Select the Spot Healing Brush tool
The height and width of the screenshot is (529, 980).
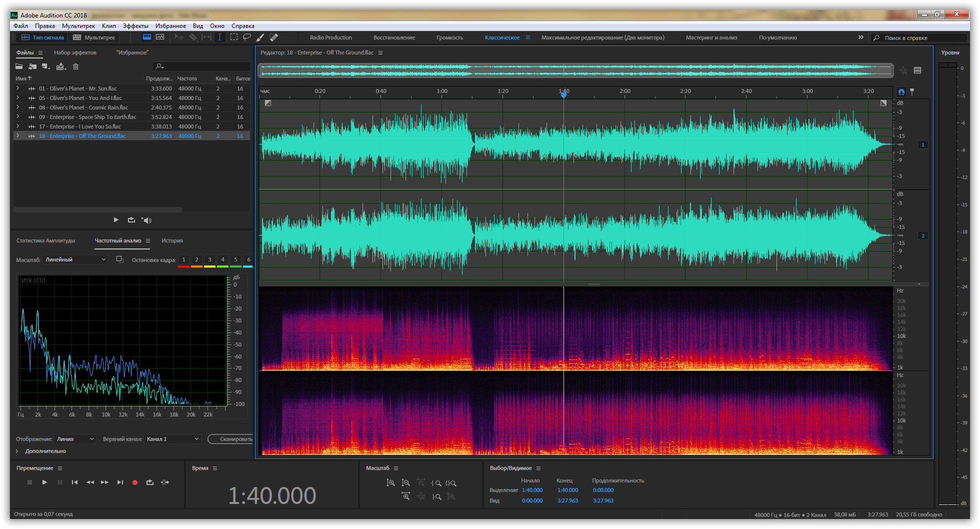(273, 37)
